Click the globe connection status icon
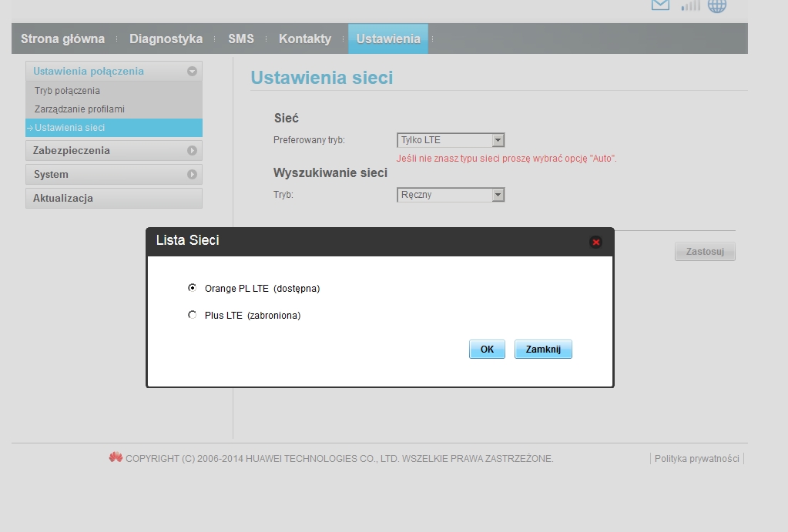The height and width of the screenshot is (532, 788). [717, 5]
